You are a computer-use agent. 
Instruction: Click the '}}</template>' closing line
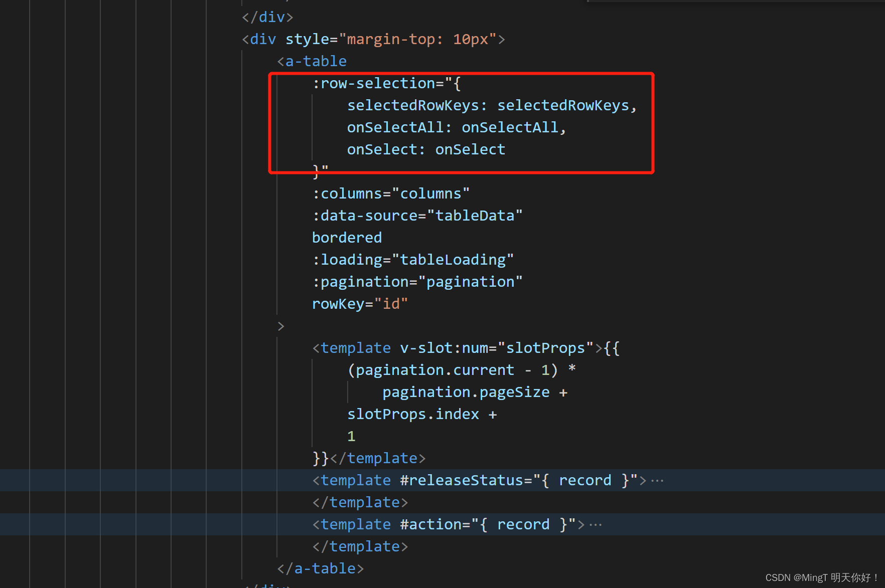pos(369,458)
